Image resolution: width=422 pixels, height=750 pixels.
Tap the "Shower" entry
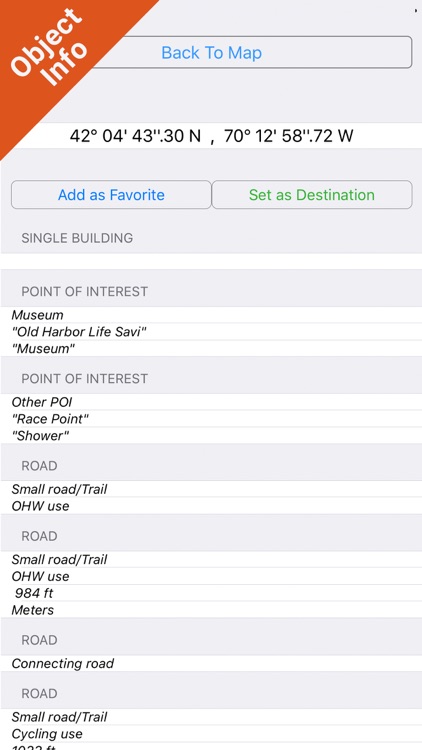click(x=211, y=436)
